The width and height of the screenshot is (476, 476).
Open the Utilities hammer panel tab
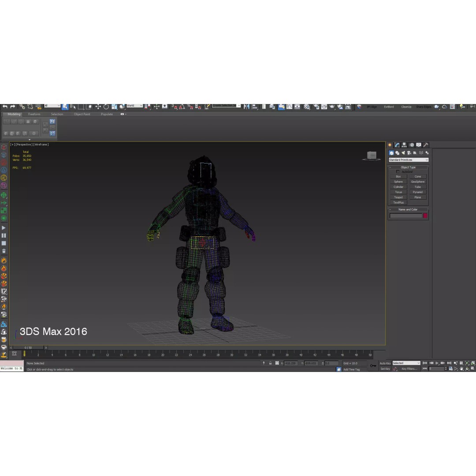tap(426, 145)
